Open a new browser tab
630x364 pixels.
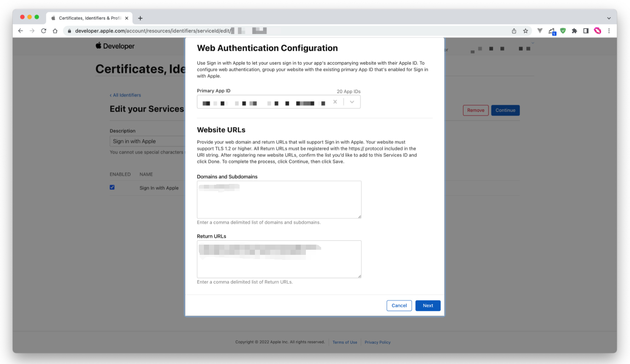click(140, 18)
